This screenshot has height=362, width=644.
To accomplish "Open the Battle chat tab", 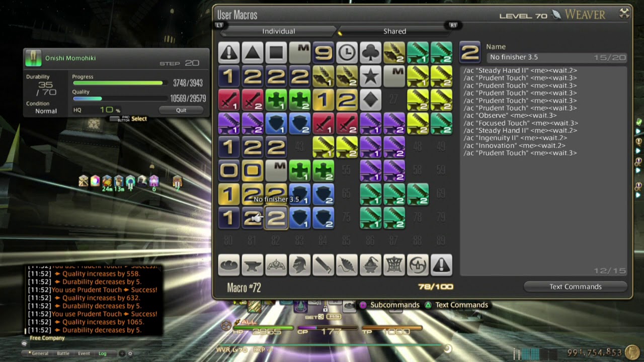I will click(63, 353).
